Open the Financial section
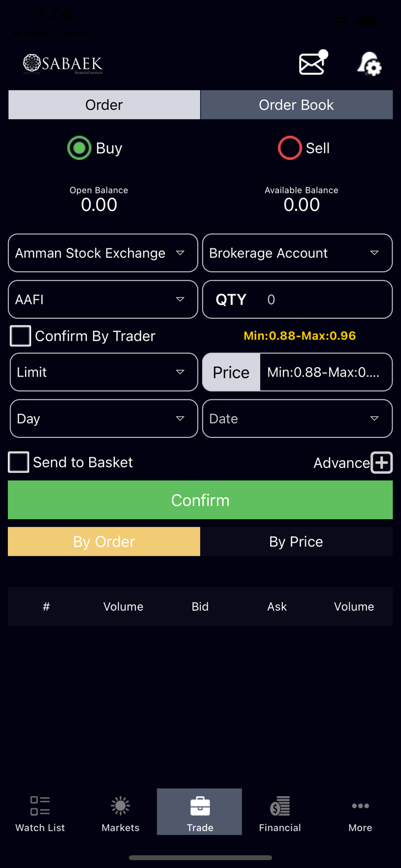This screenshot has width=401, height=868. tap(280, 813)
